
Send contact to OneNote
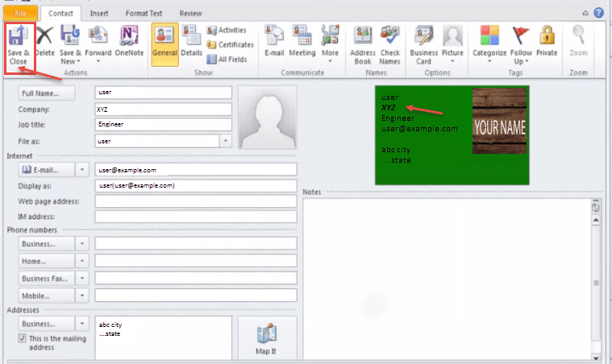(x=129, y=41)
